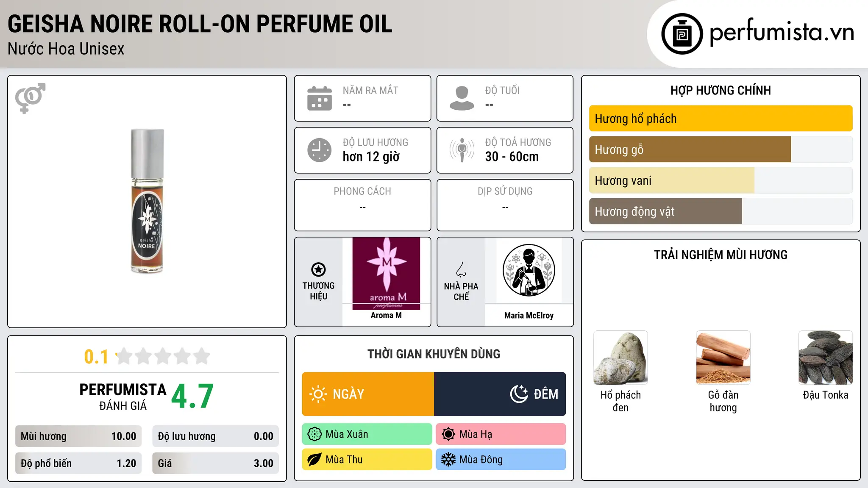Open the Maria McElroy perfumer illustration
Viewport: 868px width, 488px height.
(x=529, y=270)
